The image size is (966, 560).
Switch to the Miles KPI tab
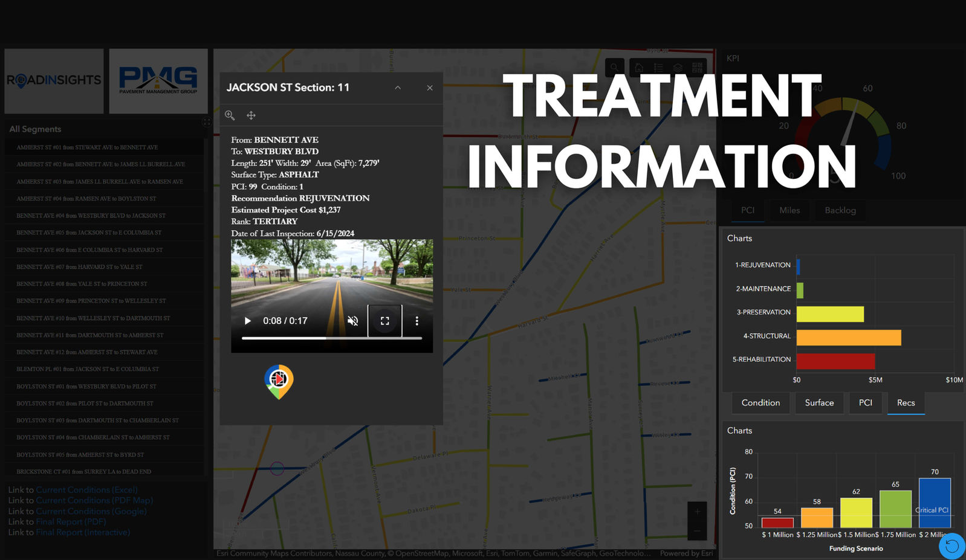point(789,210)
